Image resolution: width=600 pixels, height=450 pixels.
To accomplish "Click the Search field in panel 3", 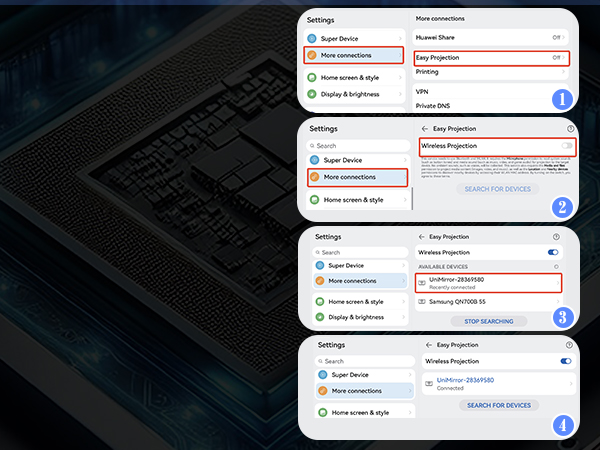I will pyautogui.click(x=360, y=252).
